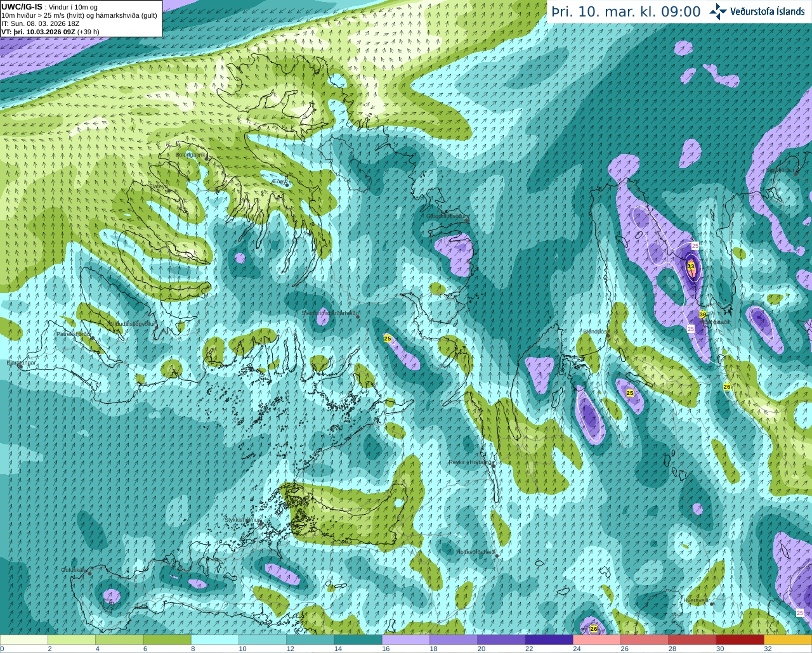This screenshot has width=812, height=653.
Task: Click the 22–24 m/s dark indigo legend swatch
Action: coord(549,640)
